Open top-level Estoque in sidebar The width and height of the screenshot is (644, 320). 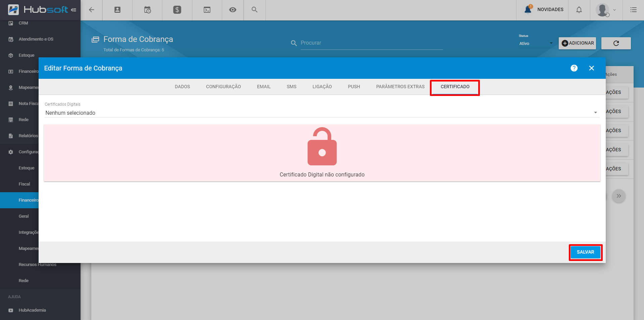[x=27, y=55]
